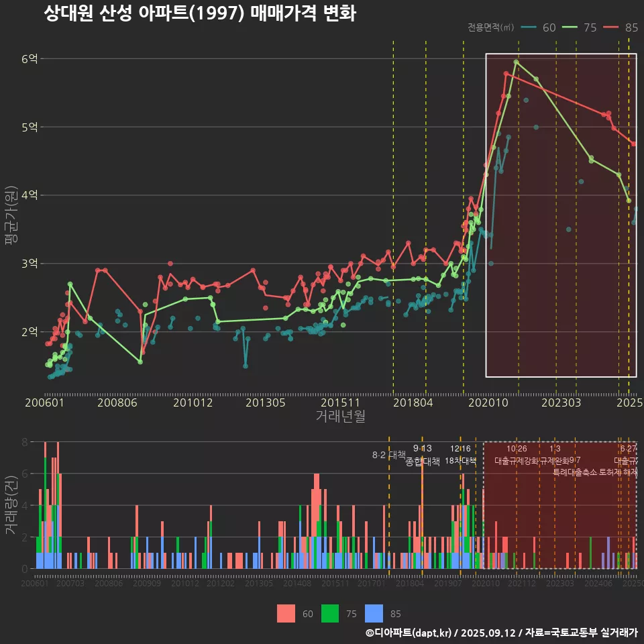
Task: Select the green 75 swatch in bottom legend
Action: [x=330, y=613]
